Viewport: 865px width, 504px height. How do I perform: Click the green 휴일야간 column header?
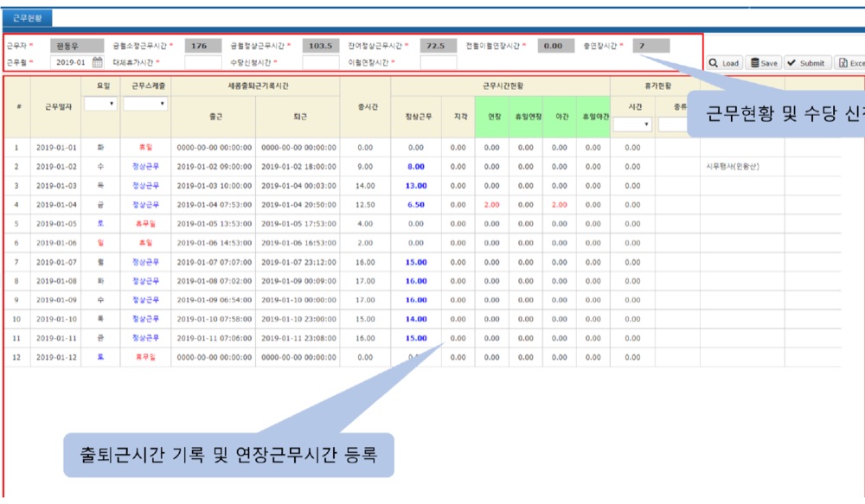593,117
